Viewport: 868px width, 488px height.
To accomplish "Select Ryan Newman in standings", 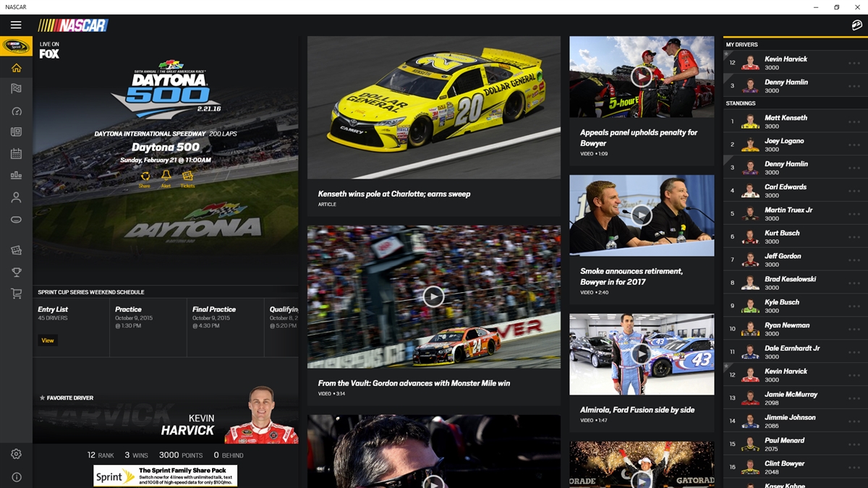I will [x=796, y=329].
